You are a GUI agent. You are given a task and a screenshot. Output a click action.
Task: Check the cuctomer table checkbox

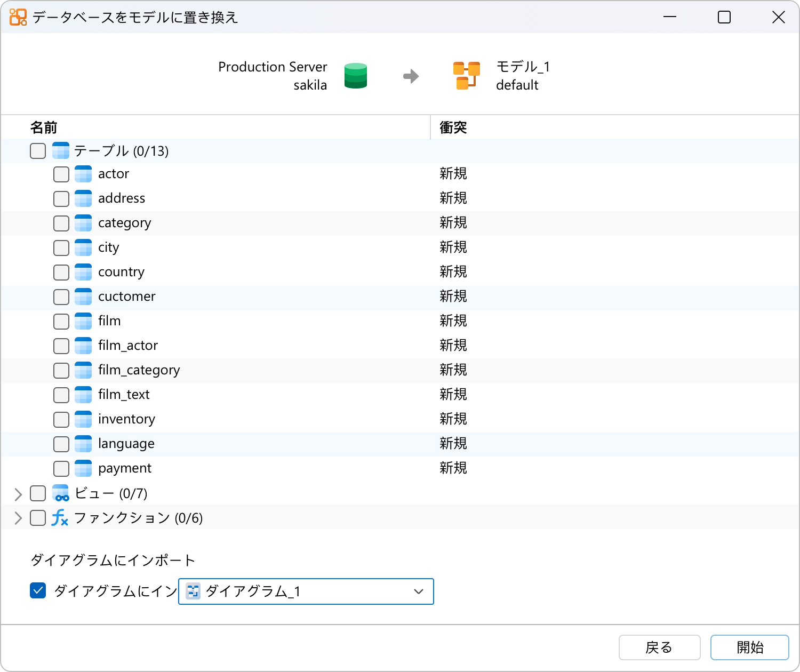point(61,297)
